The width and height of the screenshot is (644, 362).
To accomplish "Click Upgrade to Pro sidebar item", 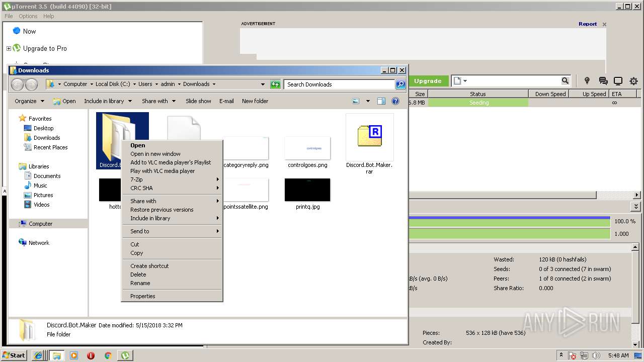I will pos(45,48).
